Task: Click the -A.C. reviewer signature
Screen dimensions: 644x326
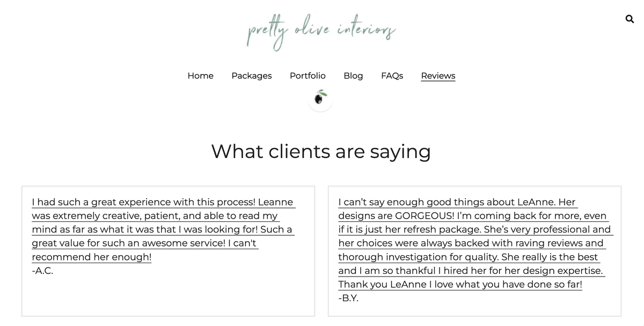Action: [x=43, y=271]
